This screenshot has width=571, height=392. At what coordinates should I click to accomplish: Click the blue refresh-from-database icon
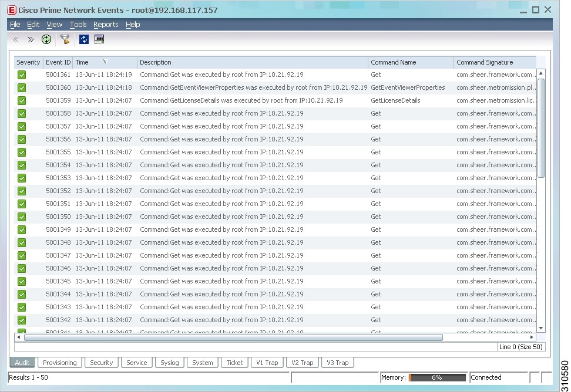(x=84, y=39)
